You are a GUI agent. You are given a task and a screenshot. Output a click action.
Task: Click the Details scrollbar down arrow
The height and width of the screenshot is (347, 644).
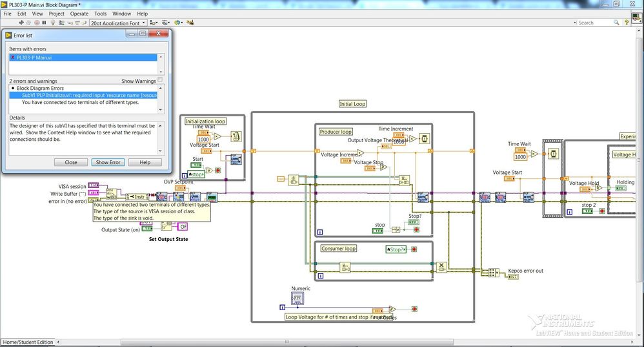tap(161, 151)
